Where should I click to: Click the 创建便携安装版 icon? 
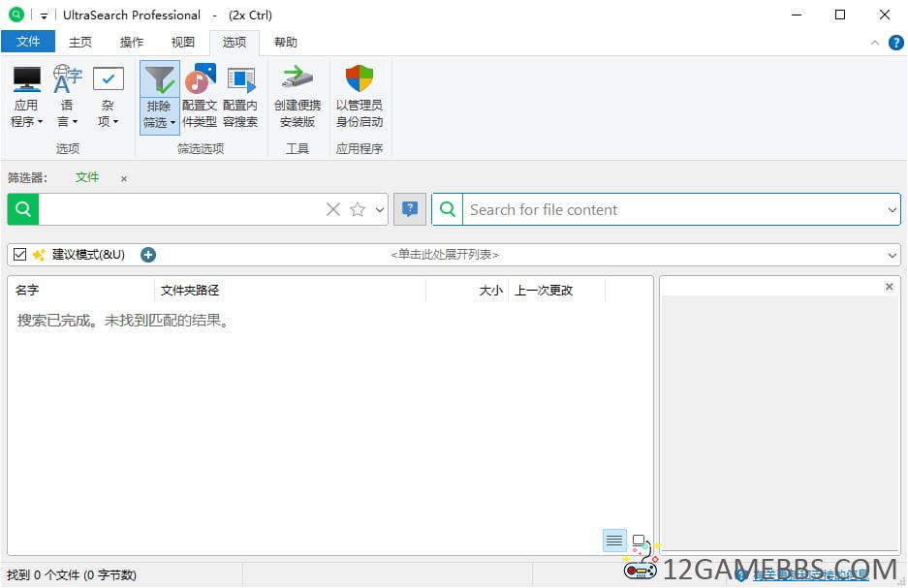[x=297, y=79]
